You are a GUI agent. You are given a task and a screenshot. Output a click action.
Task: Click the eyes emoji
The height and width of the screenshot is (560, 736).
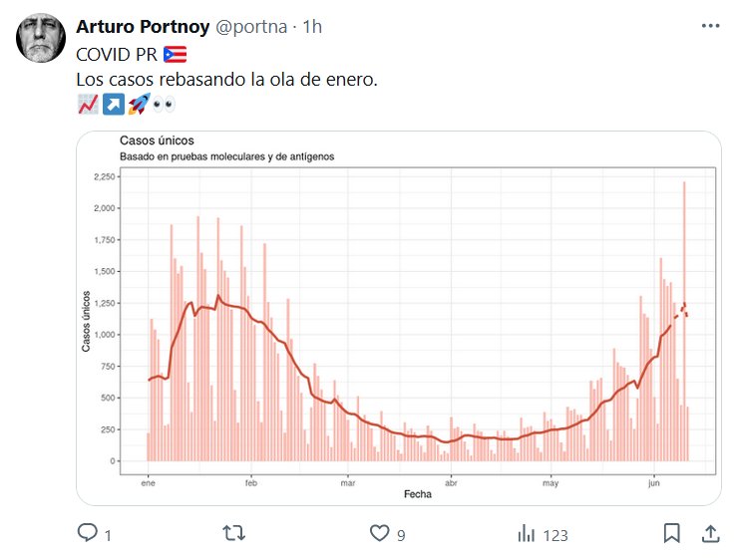[165, 104]
